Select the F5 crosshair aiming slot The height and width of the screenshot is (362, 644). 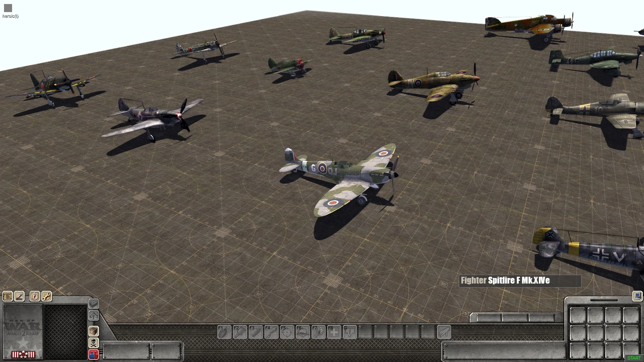tap(287, 331)
